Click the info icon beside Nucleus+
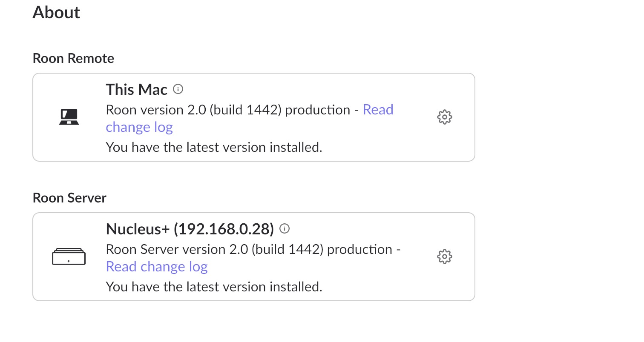Screen dimensions: 644x342 pos(285,229)
